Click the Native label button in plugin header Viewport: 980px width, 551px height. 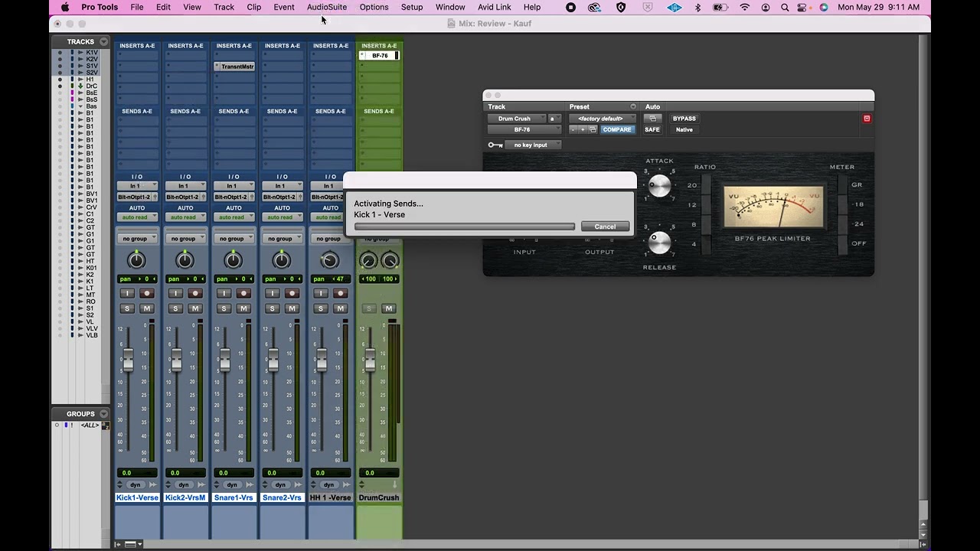coord(684,129)
